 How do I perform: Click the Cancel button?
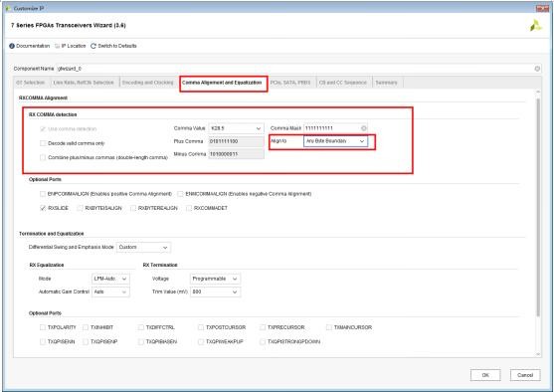(x=525, y=375)
